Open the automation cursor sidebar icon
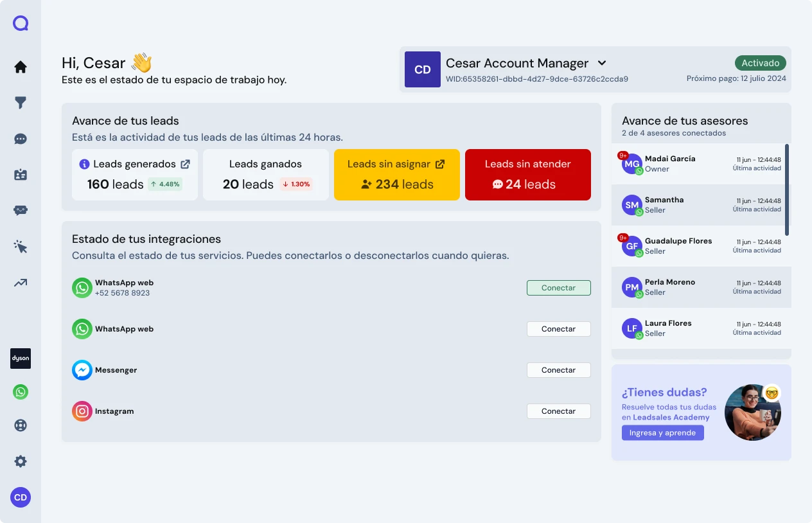 [20, 246]
